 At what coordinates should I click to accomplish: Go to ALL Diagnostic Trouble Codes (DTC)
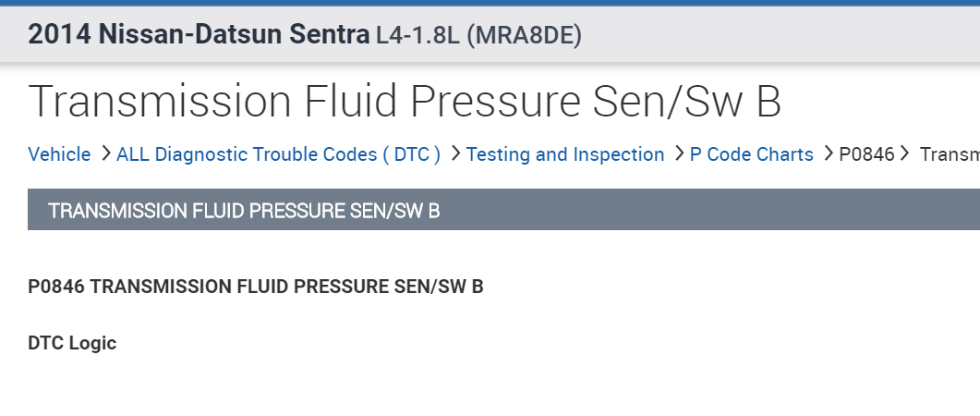278,154
